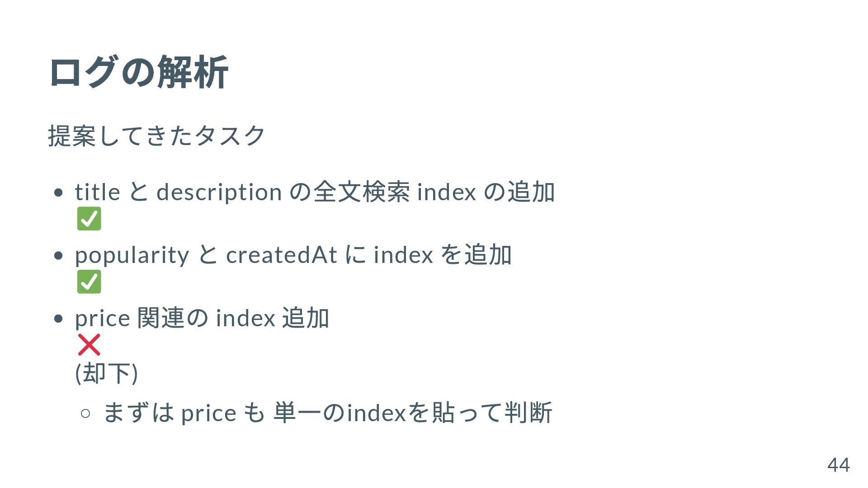Click the green checkmark under the title index item
Image resolution: width=868 pixels, height=488 pixels.
point(89,219)
